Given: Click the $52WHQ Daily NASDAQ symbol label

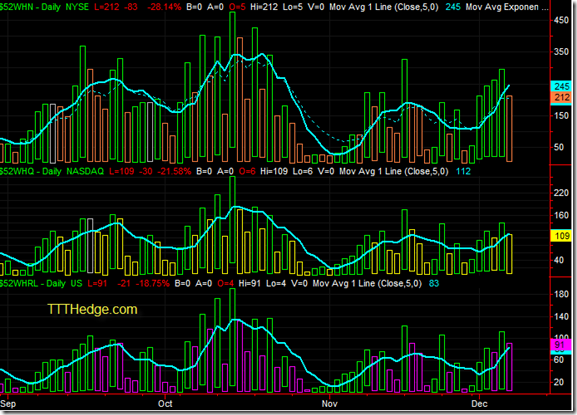Looking at the screenshot, I should [x=52, y=171].
